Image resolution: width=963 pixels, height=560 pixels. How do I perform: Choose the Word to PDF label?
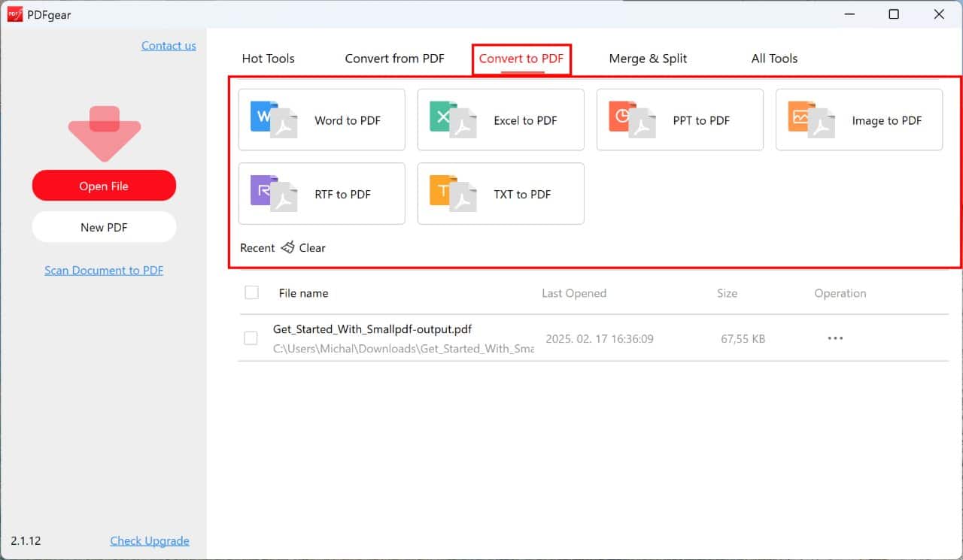tap(348, 120)
